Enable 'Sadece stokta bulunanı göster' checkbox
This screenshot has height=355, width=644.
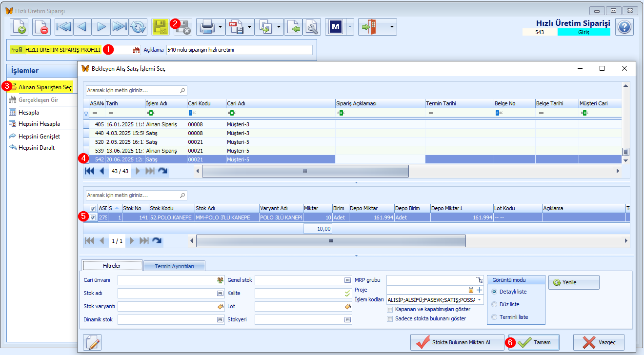390,318
